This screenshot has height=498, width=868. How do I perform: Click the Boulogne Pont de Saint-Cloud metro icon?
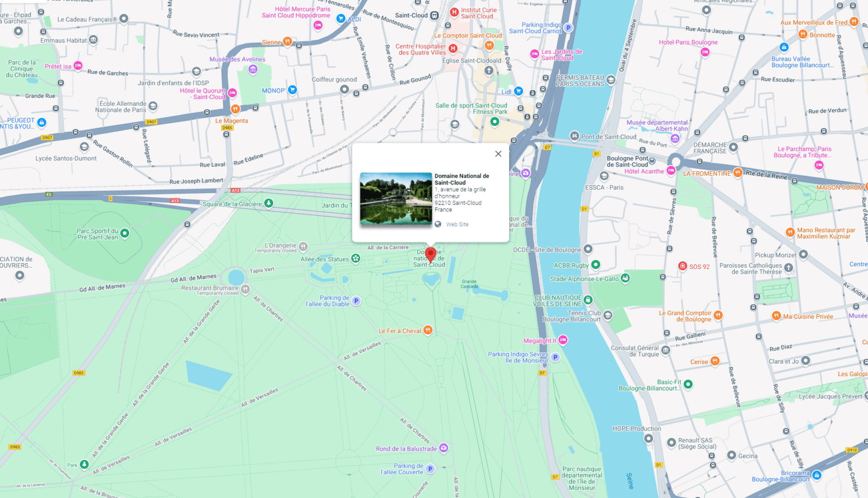652,161
